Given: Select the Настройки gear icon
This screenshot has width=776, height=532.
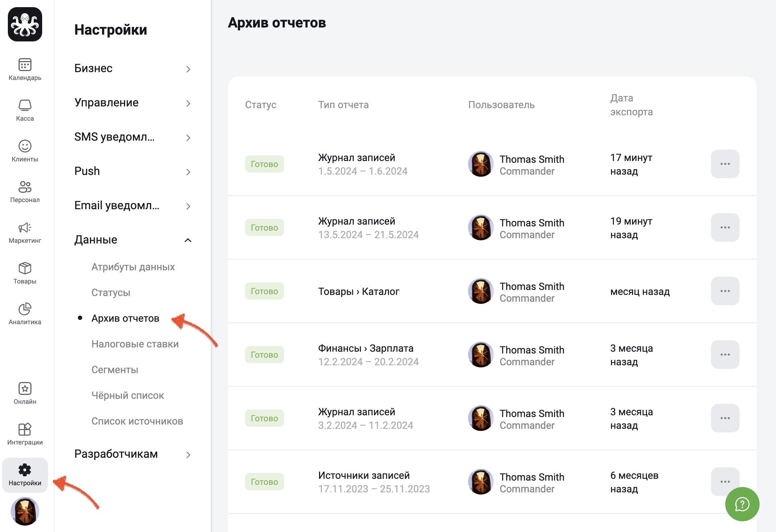Looking at the screenshot, I should coord(25,470).
